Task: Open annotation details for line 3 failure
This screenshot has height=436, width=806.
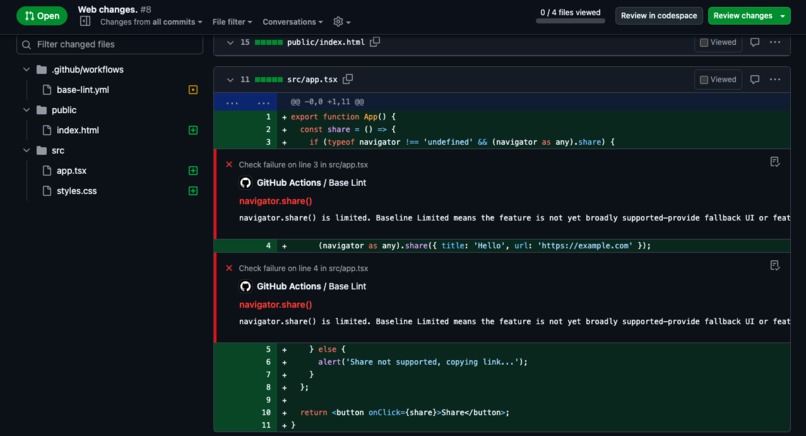Action: tap(775, 162)
